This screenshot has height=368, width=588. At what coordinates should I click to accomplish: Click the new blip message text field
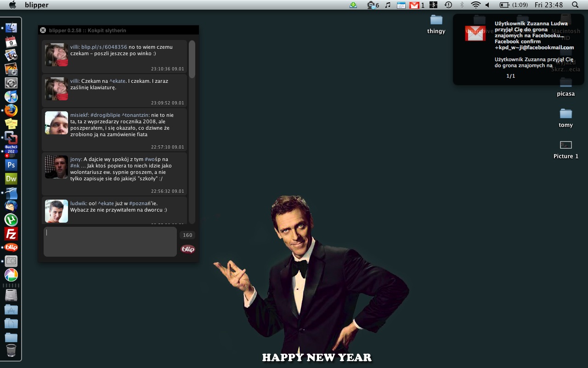point(110,241)
